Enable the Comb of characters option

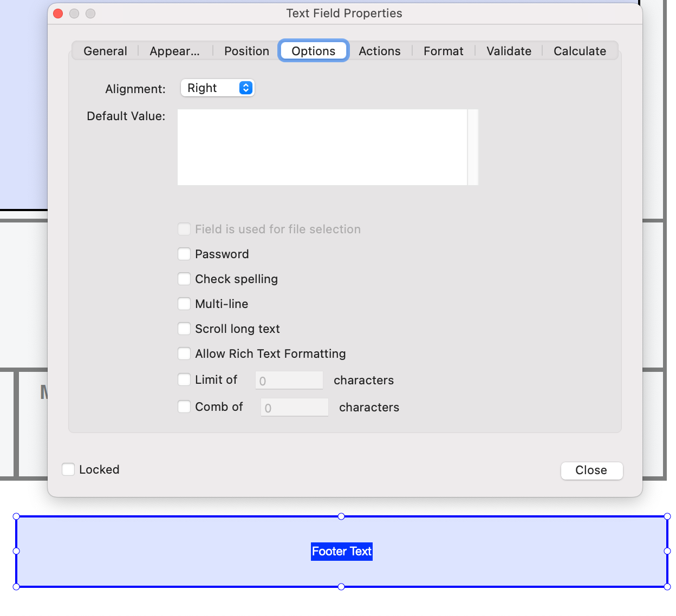[184, 407]
